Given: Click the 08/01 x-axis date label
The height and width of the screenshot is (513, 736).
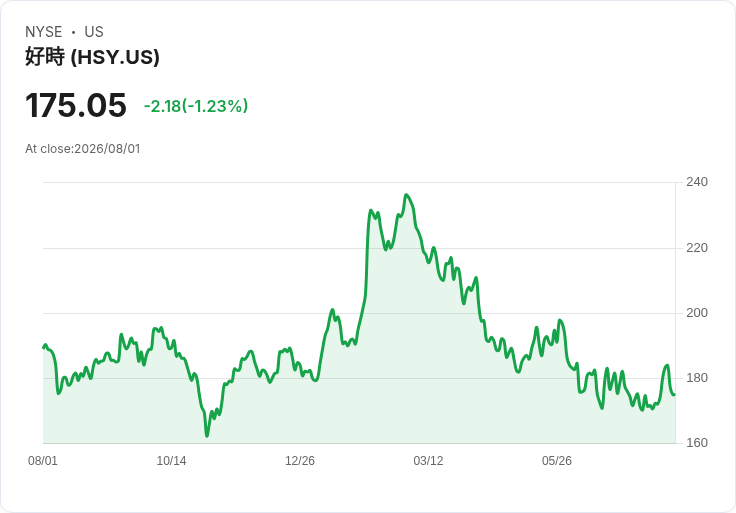Looking at the screenshot, I should click(x=43, y=461).
